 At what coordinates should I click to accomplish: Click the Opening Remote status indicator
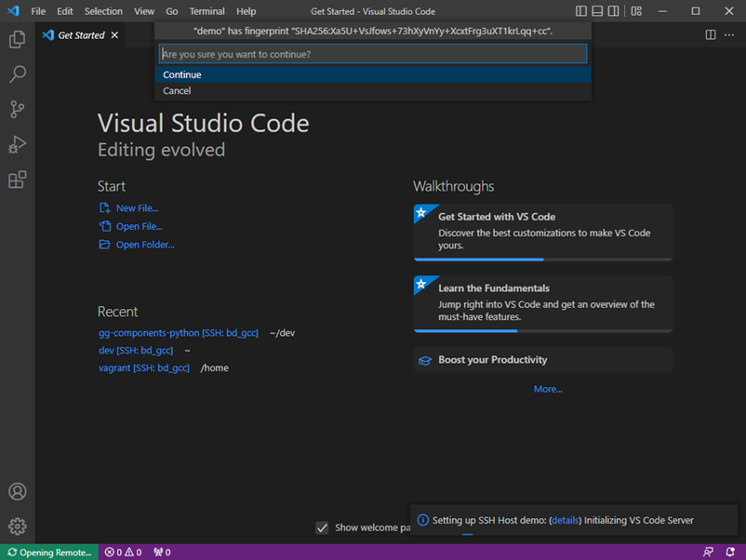[49, 553]
